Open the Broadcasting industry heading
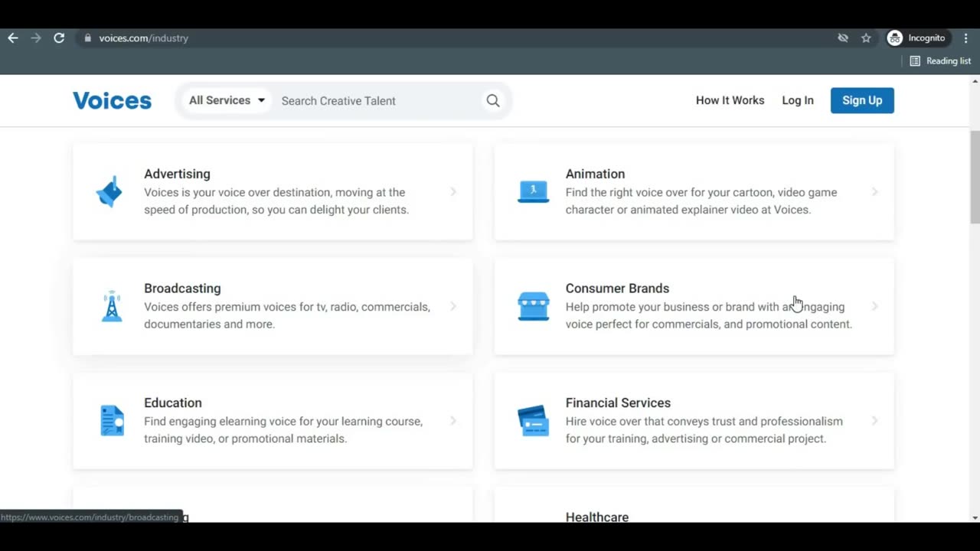Screen dimensions: 980x551 (x=182, y=289)
